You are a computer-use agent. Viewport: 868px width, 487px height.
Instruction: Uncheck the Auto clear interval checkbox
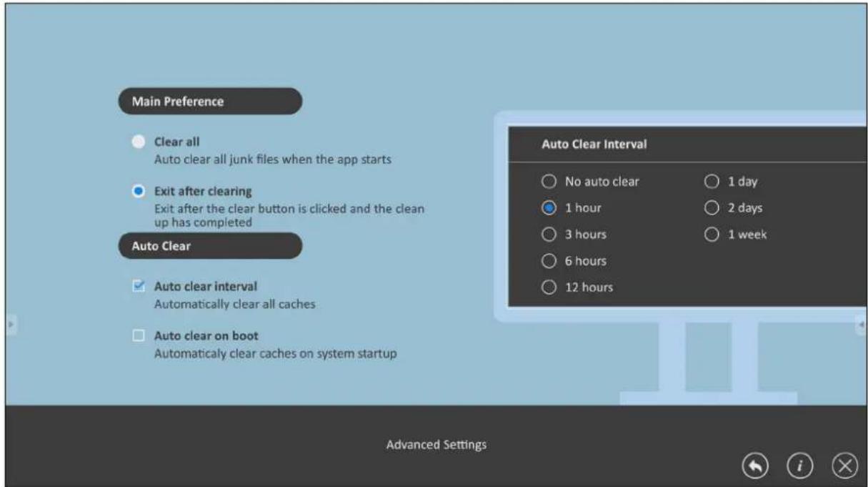139,287
